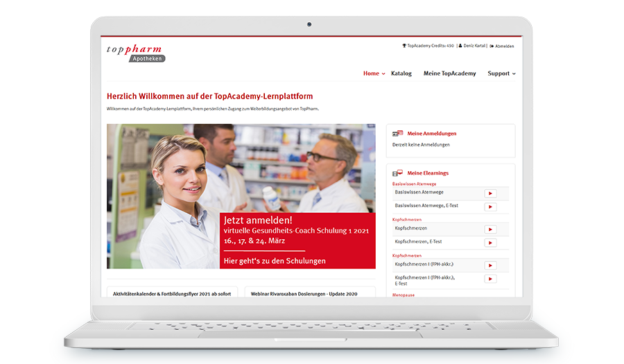Click the toppharm Apotheken logo
Screen dimensions: 624x364
click(x=136, y=53)
